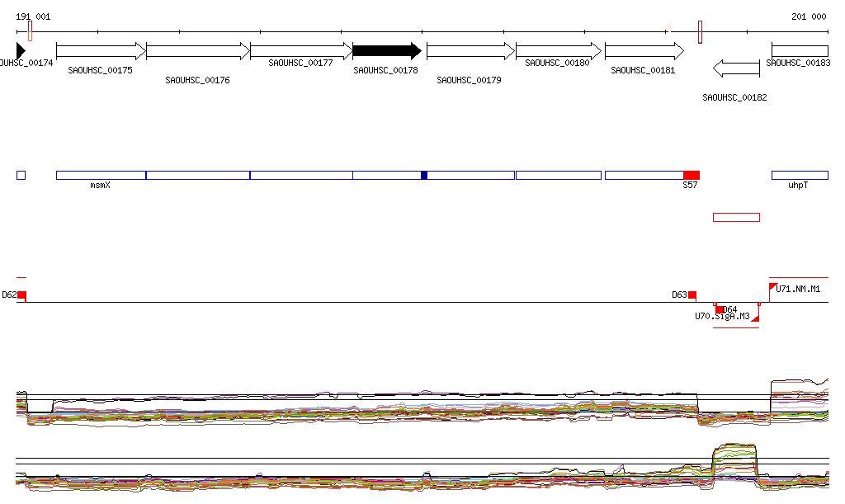This screenshot has width=845, height=504.
Task: Click the SAOUHSC_00182 label text
Action: tap(734, 97)
